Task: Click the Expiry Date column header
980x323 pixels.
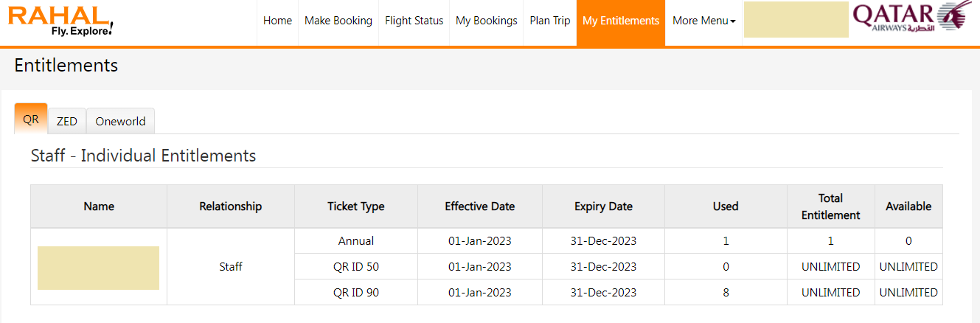Action: [603, 206]
